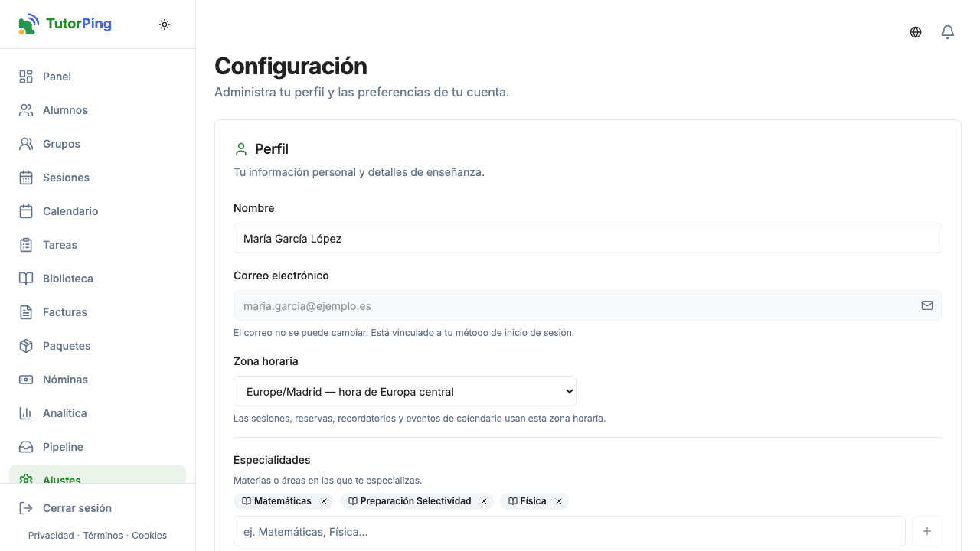This screenshot has height=551, width=980.
Task: Click the TutorPing logo
Action: (x=65, y=24)
